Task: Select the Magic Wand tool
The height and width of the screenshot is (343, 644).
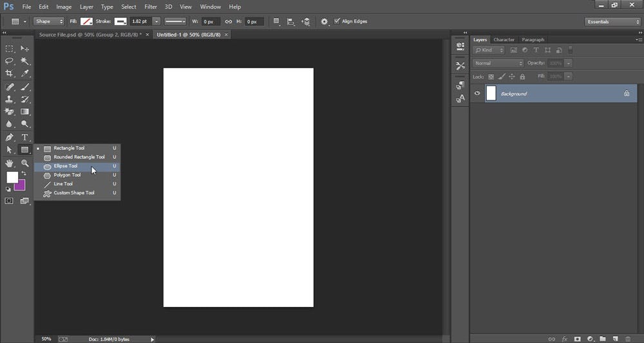Action: tap(25, 61)
